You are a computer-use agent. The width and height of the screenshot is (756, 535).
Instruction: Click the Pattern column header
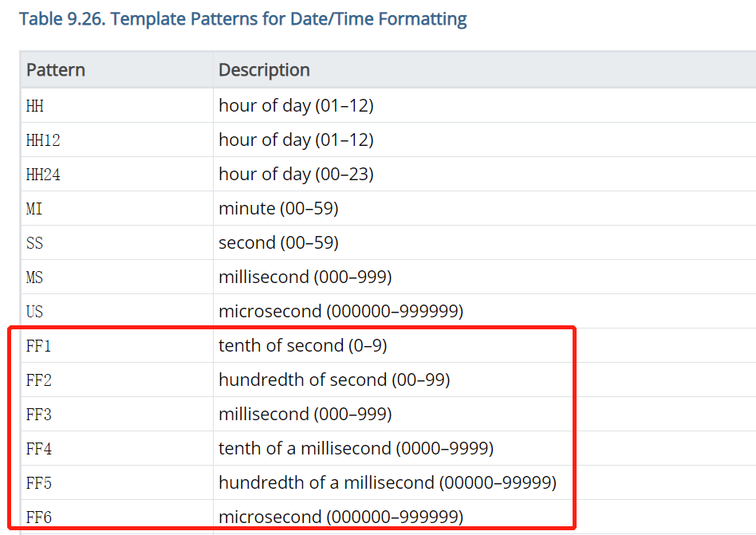pos(56,70)
